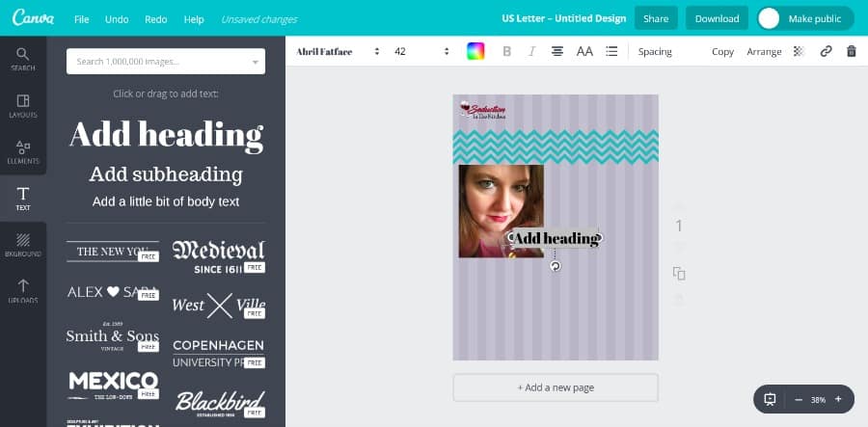This screenshot has width=868, height=427.
Task: Set text alignment to center
Action: [557, 51]
